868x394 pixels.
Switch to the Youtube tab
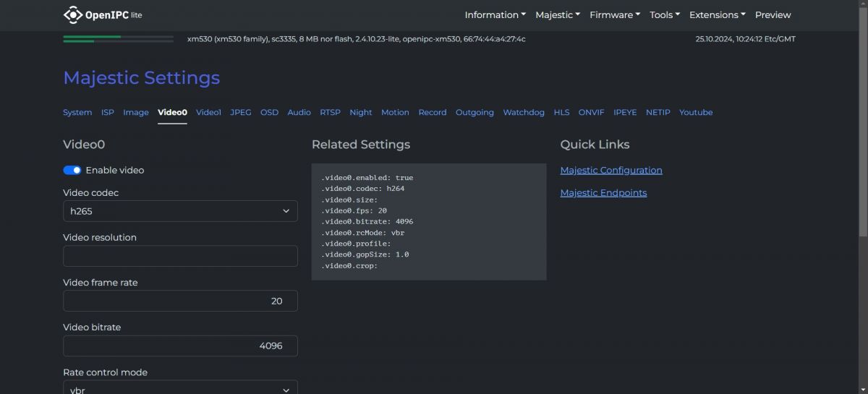click(x=696, y=112)
